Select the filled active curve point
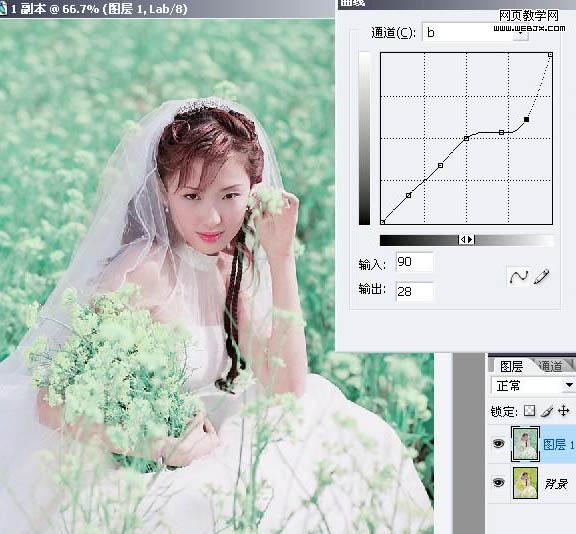The height and width of the screenshot is (534, 576). (526, 119)
